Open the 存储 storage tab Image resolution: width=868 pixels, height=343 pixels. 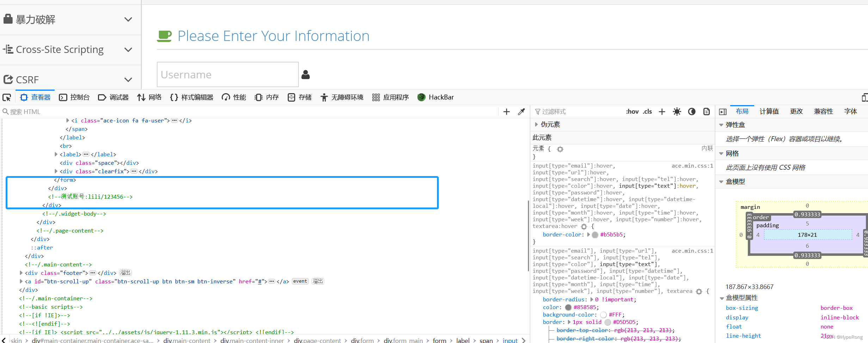click(x=300, y=97)
